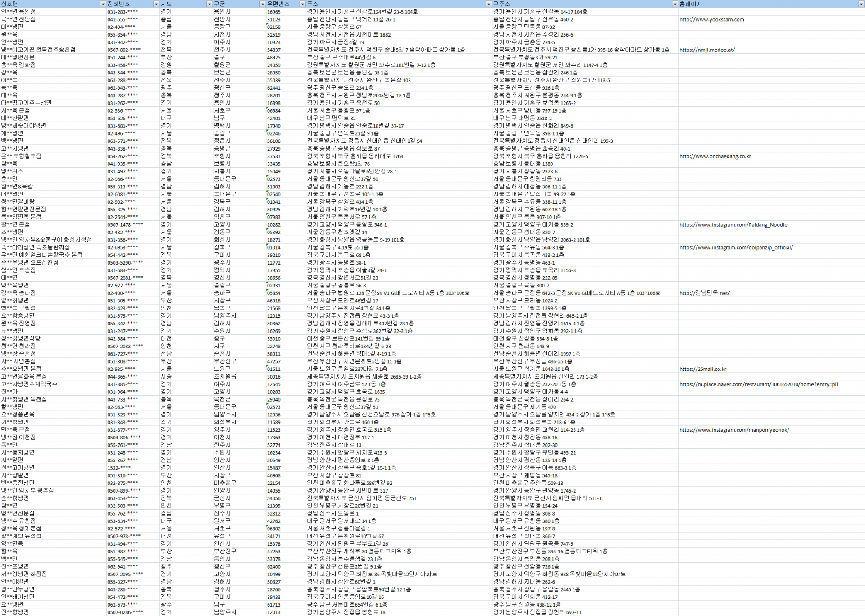
Task: Open the 홈페이지 column filter dropdown
Action: pos(861,4)
